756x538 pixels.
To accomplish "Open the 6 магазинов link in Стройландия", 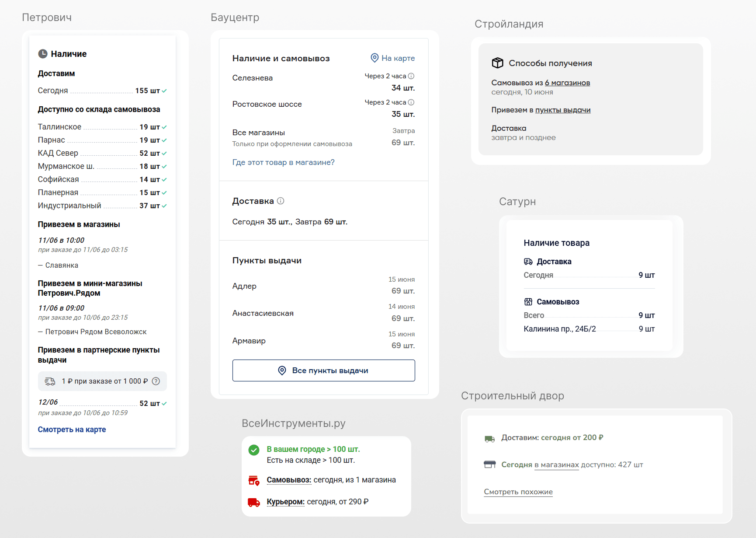I will 567,83.
